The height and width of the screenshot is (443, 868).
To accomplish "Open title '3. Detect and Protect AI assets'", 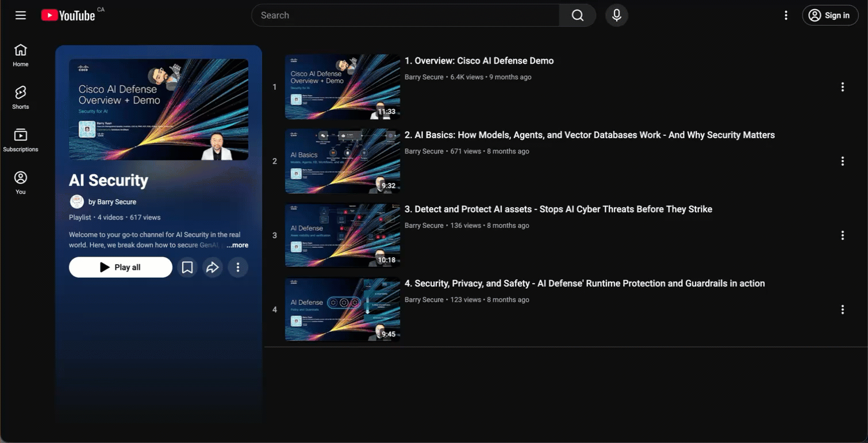I will [x=558, y=209].
